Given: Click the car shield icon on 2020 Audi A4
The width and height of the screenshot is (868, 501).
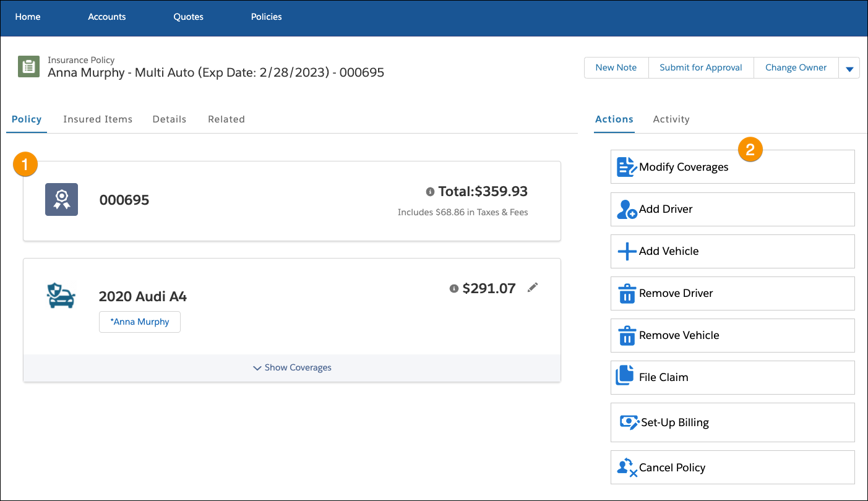Looking at the screenshot, I should coord(61,296).
